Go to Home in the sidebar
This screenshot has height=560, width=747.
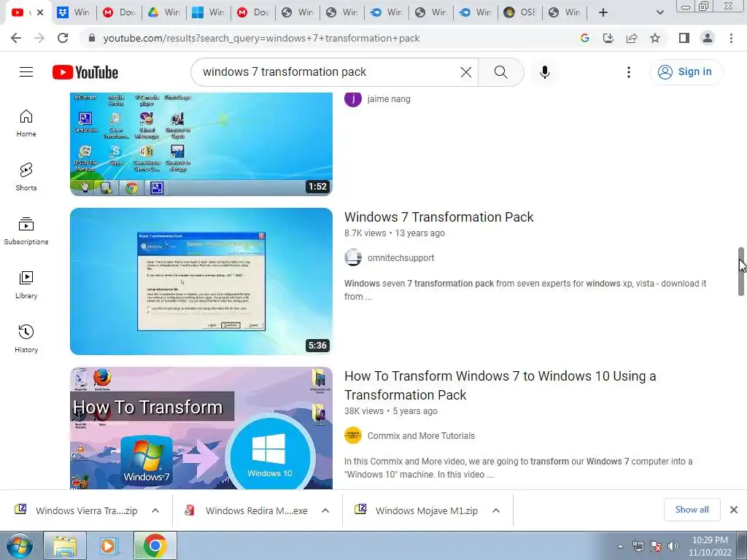(26, 123)
